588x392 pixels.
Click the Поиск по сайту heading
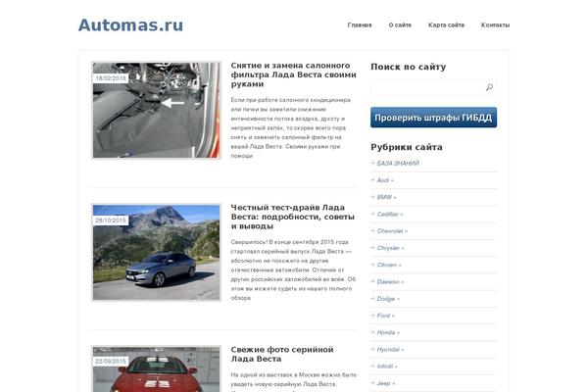click(409, 67)
